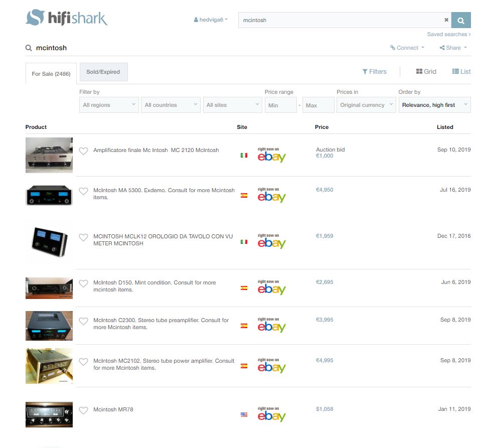Open the eBay logo for C2300 listing
480x448 pixels.
(271, 325)
